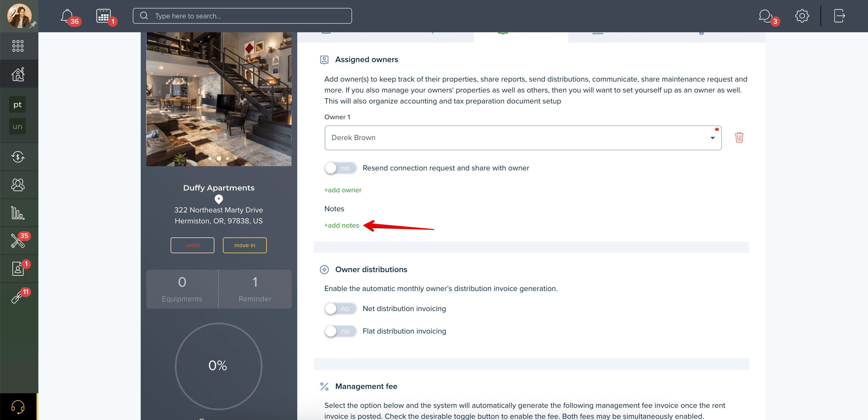Open the contacts people icon in sidebar
868x420 pixels.
18,184
